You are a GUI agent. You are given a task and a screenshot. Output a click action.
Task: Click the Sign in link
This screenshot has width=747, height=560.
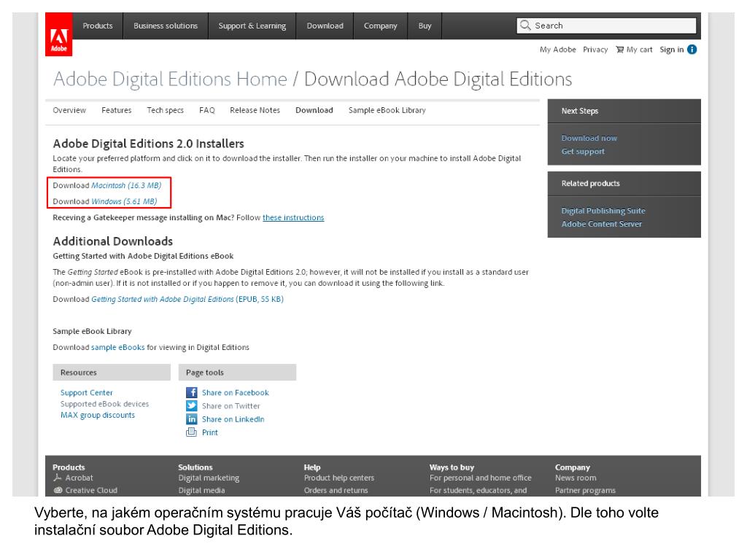pyautogui.click(x=671, y=50)
